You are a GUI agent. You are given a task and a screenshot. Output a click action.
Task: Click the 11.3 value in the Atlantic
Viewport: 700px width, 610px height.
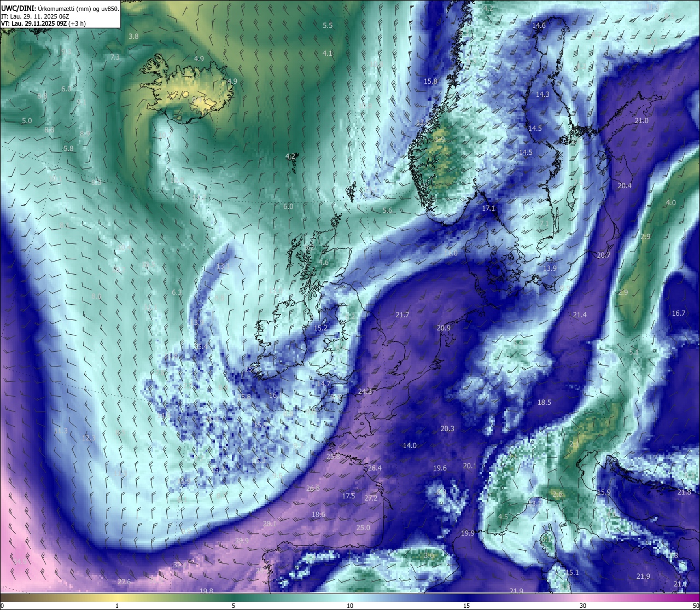(61, 431)
